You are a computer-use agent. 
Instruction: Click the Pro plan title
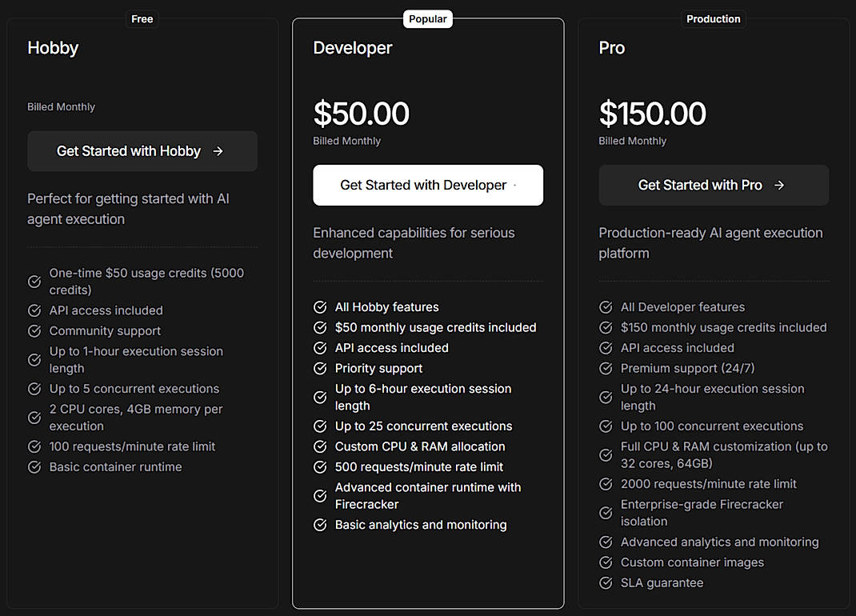tap(612, 48)
